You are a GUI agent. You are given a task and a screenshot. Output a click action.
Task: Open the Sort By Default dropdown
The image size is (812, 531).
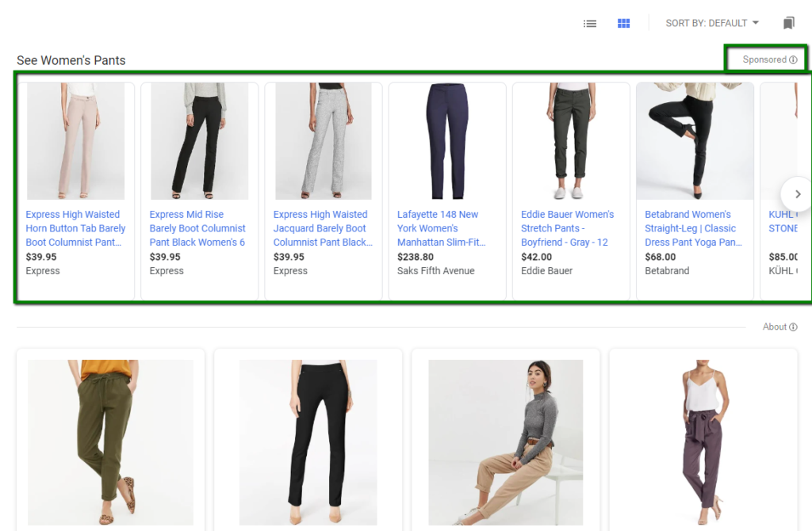click(x=712, y=23)
